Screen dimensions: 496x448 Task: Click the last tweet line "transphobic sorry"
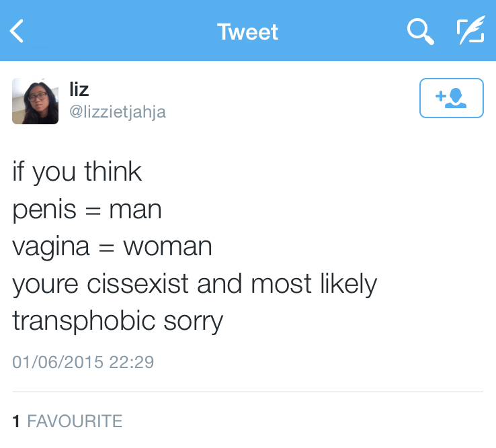[x=118, y=322]
